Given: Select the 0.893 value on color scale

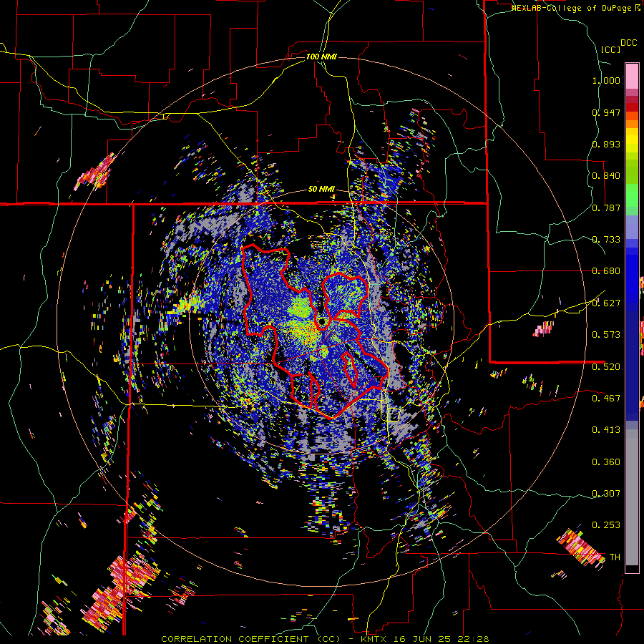Looking at the screenshot, I should [606, 144].
